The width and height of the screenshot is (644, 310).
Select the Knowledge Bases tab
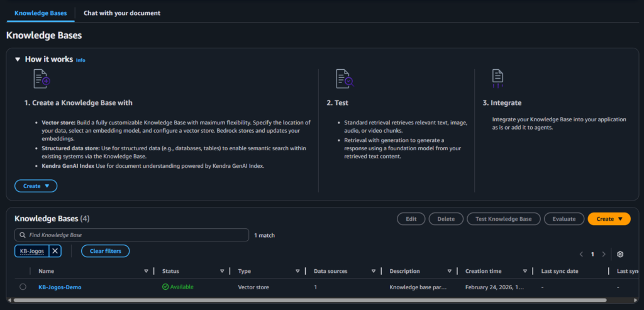click(41, 13)
